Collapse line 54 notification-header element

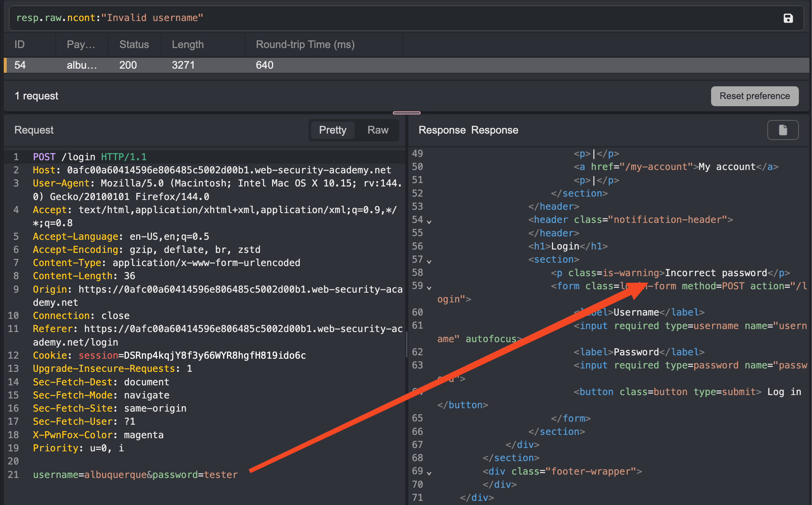point(429,222)
